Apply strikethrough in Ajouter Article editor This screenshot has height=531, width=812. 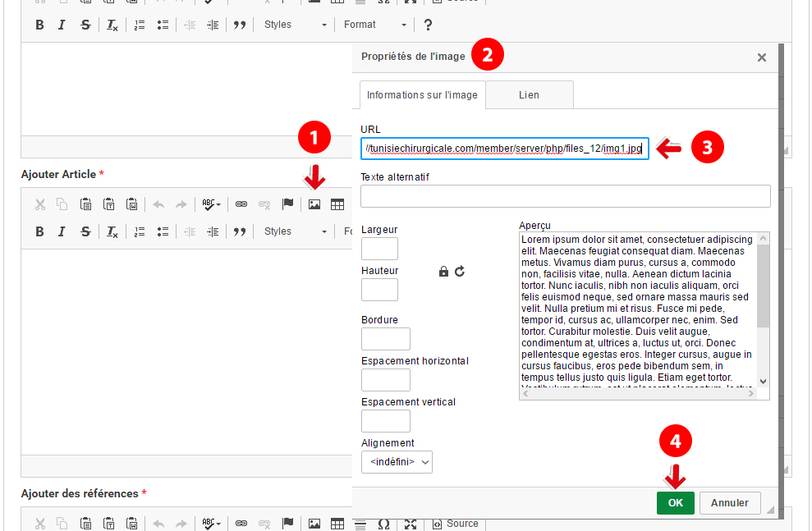tap(85, 231)
